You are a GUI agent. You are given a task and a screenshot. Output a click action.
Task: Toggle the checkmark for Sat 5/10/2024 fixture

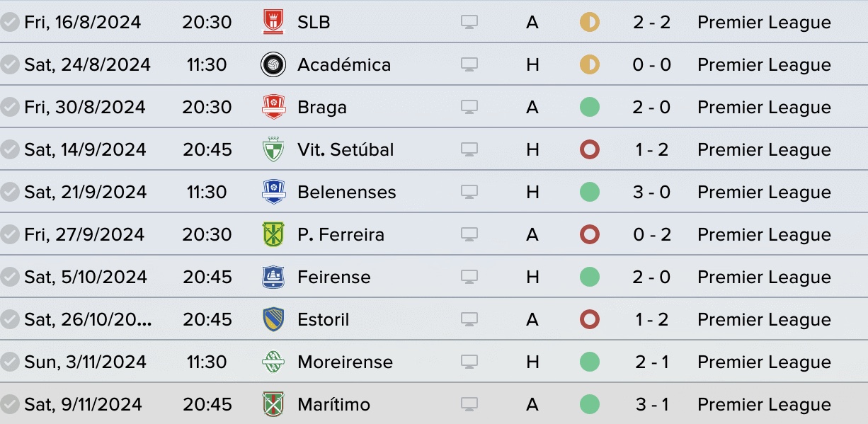[10, 277]
